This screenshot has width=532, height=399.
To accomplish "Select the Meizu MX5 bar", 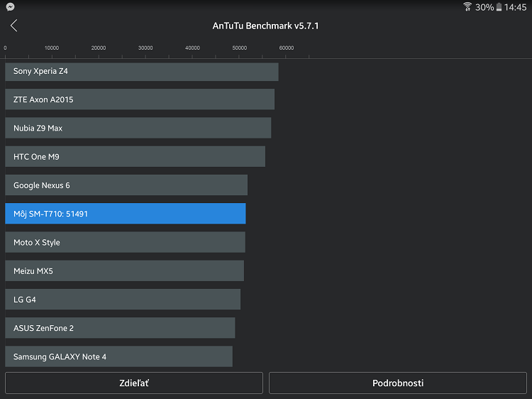I will coord(124,271).
